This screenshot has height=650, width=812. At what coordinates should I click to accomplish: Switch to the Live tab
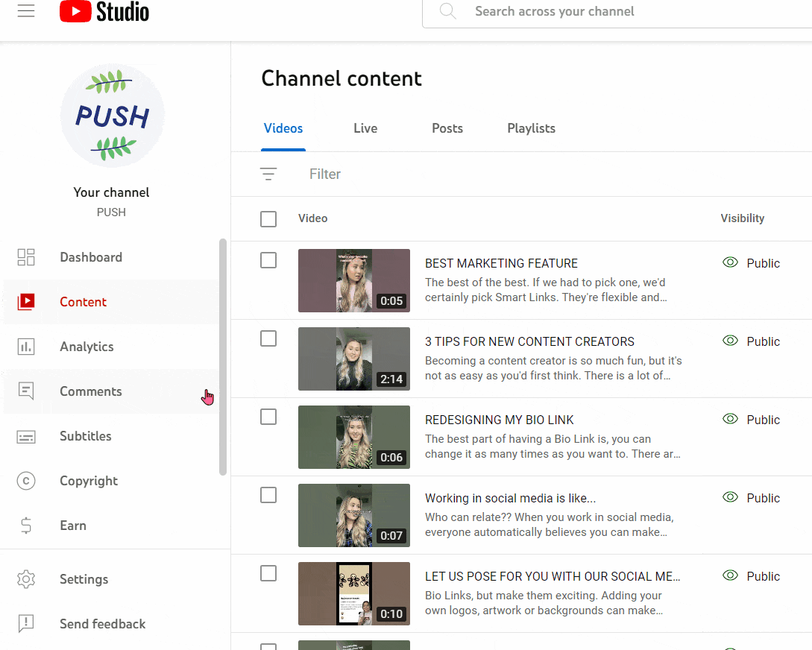click(x=365, y=128)
